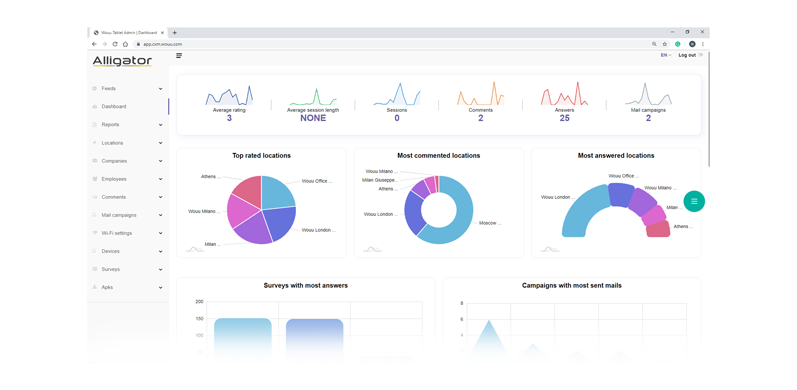Open the teal floating menu button
Image resolution: width=797 pixels, height=390 pixels.
[694, 201]
